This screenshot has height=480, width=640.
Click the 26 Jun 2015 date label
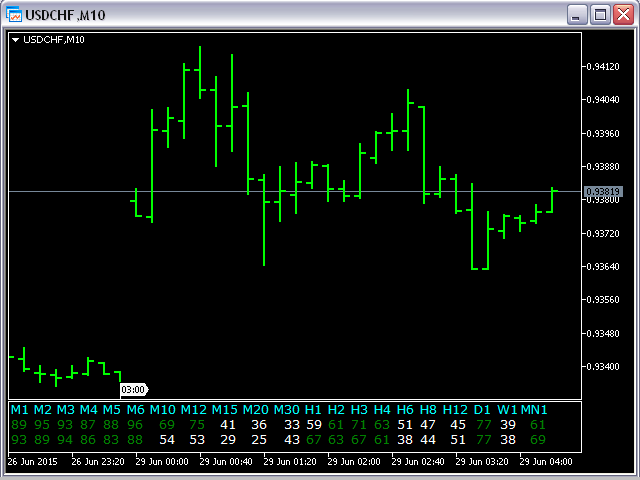click(x=33, y=462)
